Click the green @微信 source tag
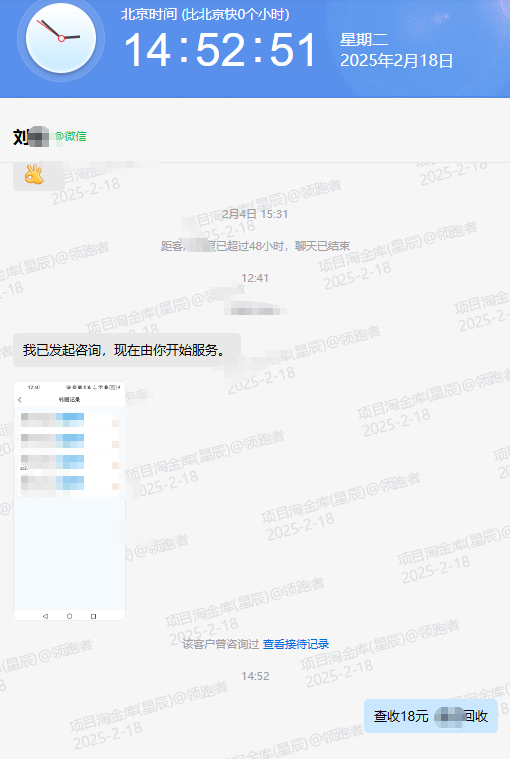 pos(71,137)
